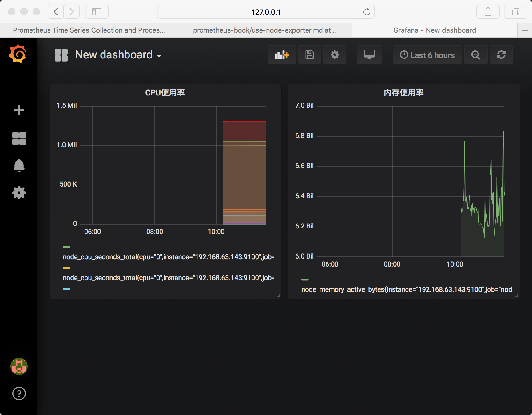This screenshot has width=532, height=415.
Task: Open the Last 6 hours time picker
Action: (427, 55)
